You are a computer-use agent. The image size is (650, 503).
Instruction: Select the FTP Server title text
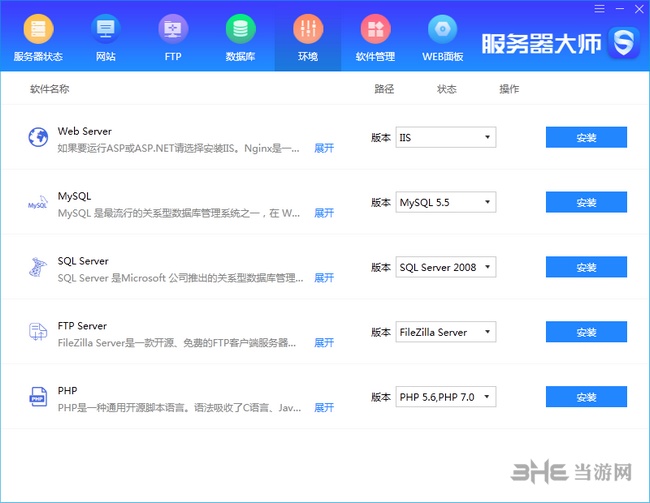[82, 326]
